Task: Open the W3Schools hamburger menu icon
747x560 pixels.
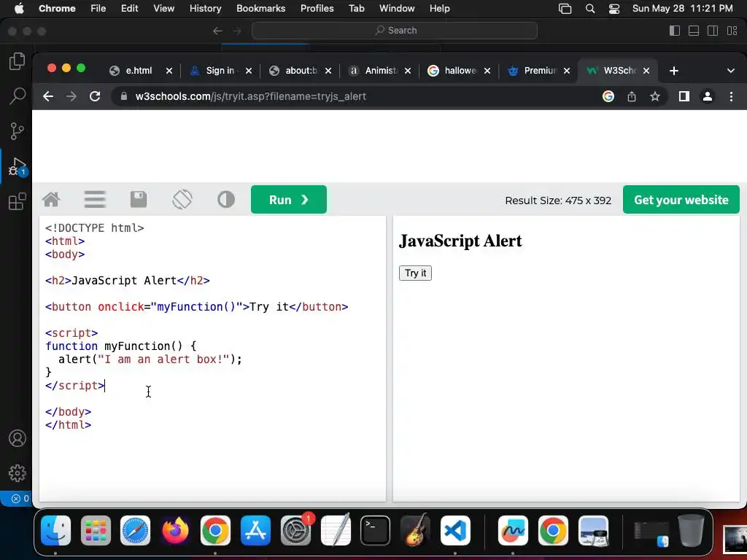Action: pos(95,200)
